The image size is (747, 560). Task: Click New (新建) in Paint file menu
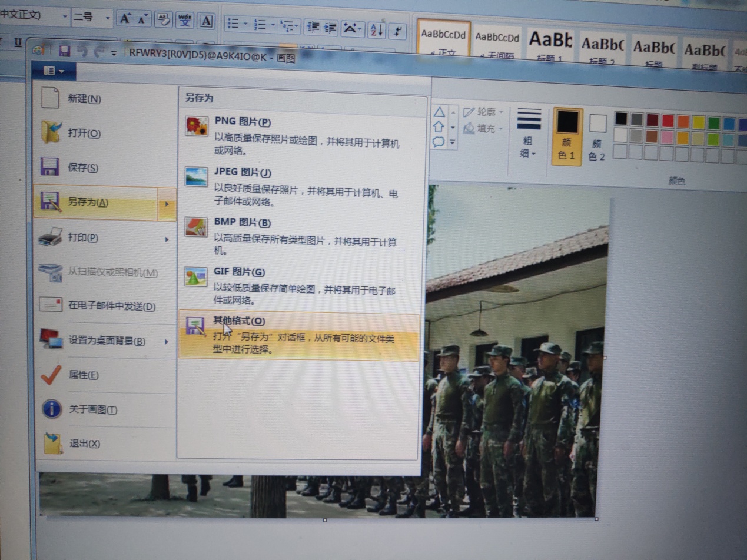[x=105, y=98]
